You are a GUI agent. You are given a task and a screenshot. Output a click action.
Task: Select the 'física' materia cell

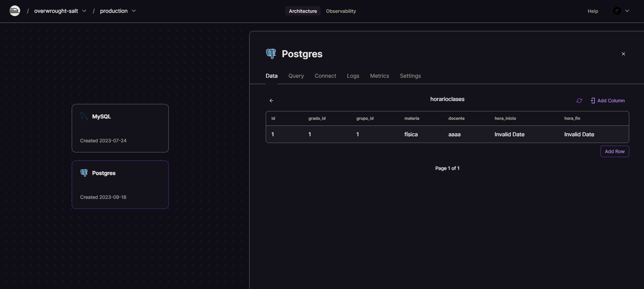(411, 134)
